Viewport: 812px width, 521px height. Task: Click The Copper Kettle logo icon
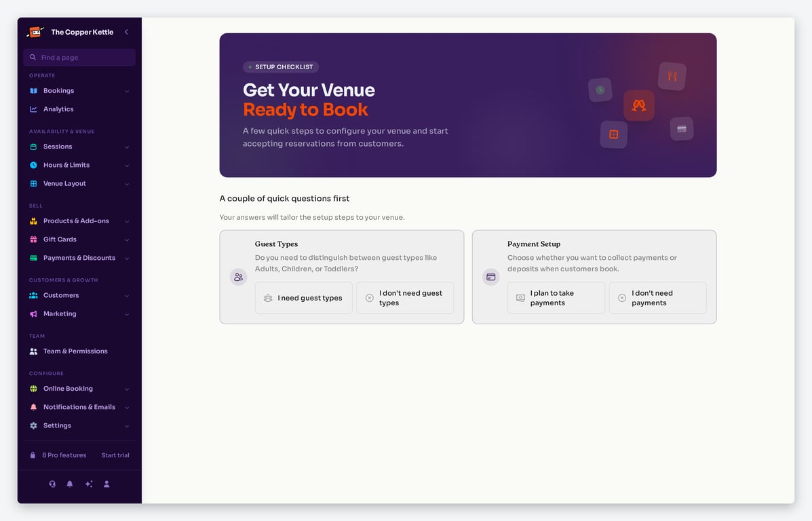coord(35,32)
